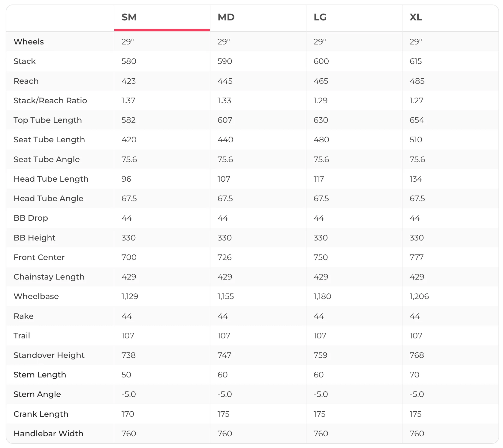
Task: Click the Chainstay Length label
Action: pos(49,277)
